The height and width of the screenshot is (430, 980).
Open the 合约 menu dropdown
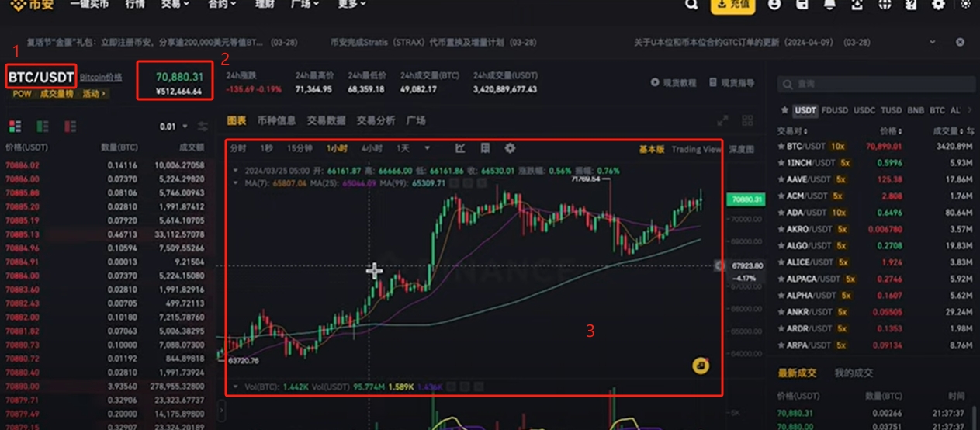[x=223, y=4]
